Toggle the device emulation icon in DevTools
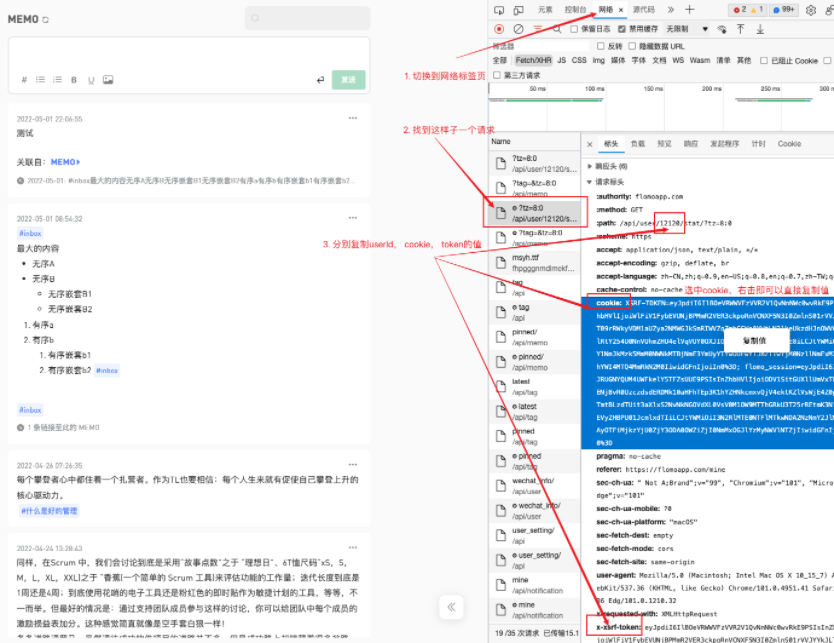 tap(516, 8)
